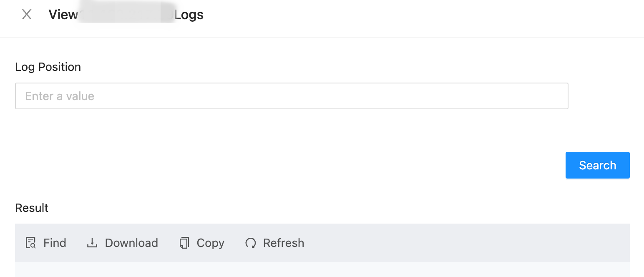The width and height of the screenshot is (644, 277).
Task: Click the Log Position label
Action: pos(48,67)
